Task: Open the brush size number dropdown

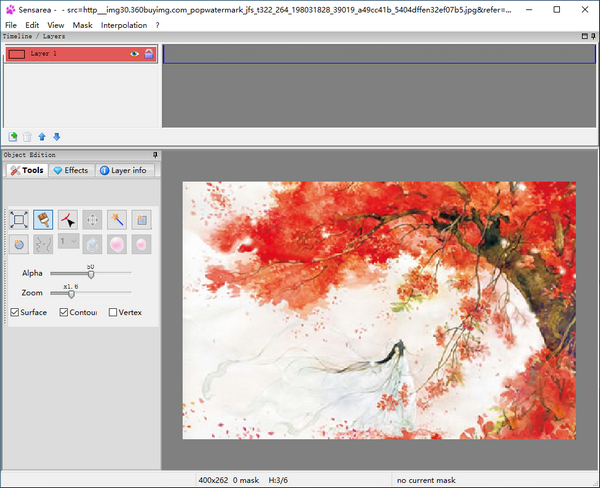Action: [x=68, y=243]
